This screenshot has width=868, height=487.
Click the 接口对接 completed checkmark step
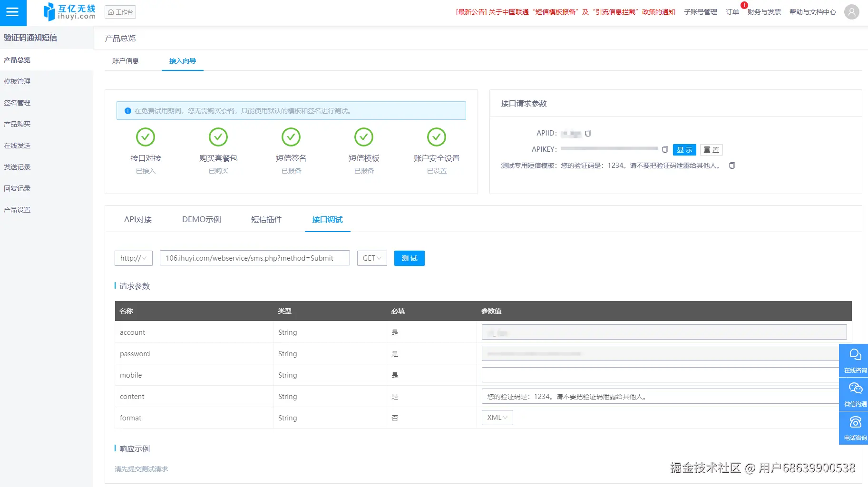tap(146, 137)
